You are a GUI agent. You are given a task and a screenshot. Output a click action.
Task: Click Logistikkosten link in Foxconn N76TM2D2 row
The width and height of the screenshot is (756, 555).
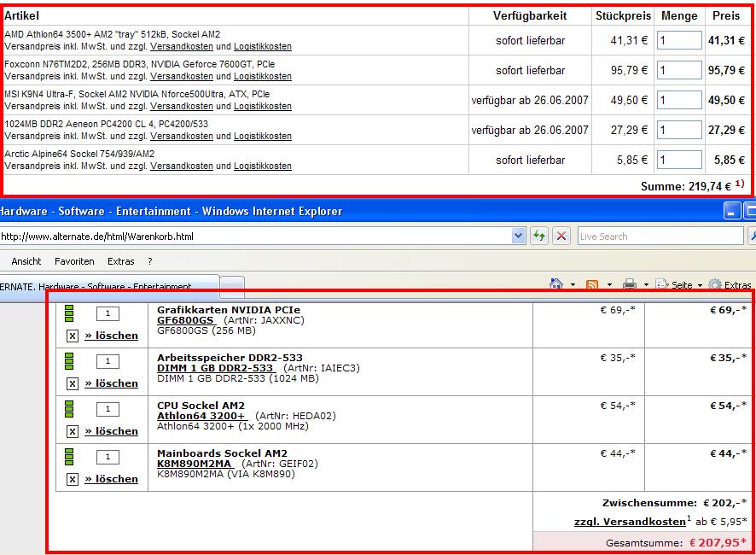tap(263, 76)
